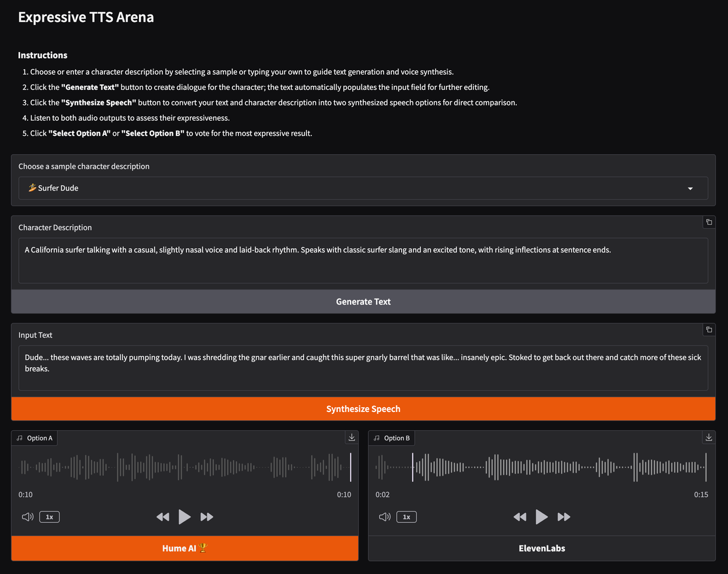Open sample character description dropdown
Viewport: 728px width, 574px height.
point(363,188)
